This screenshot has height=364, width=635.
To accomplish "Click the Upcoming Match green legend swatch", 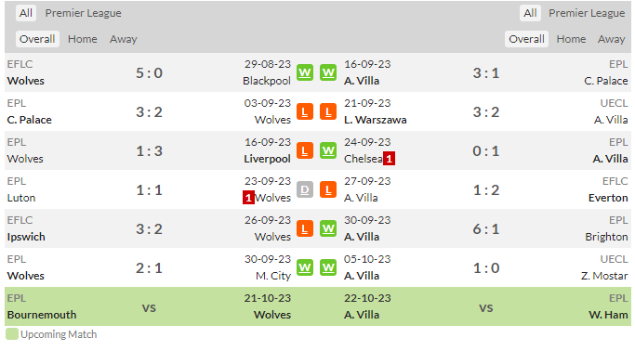I will point(12,334).
